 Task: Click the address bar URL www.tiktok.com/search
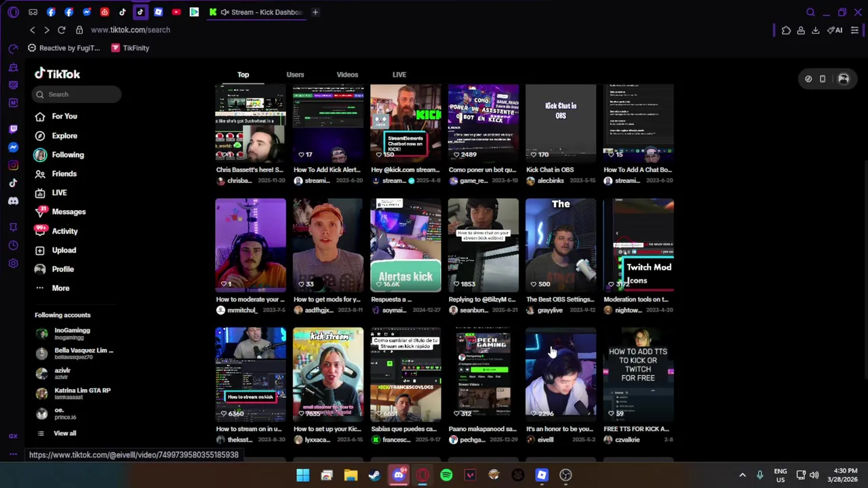[130, 30]
